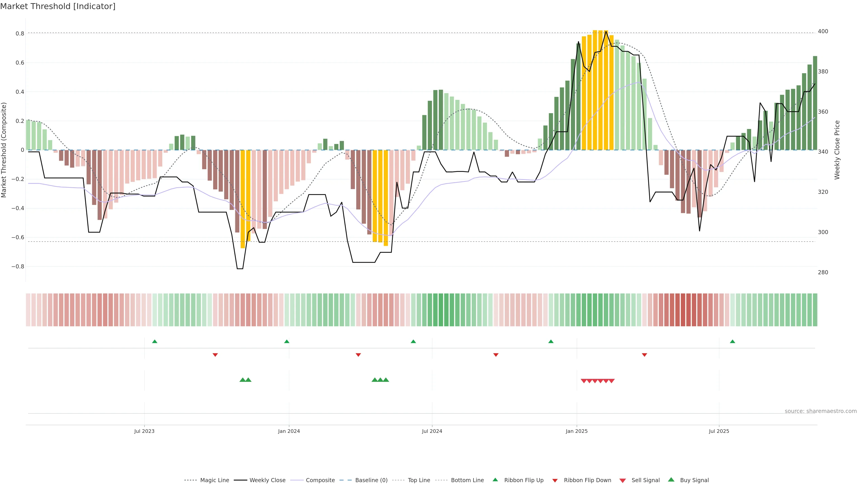Viewport: 868px width, 488px height.
Task: Click the Jul 2025 x-axis label
Action: (719, 431)
